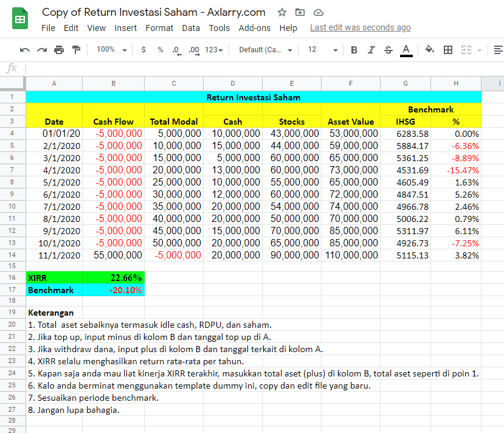Click the Print icon
The image size is (504, 433).
[x=59, y=50]
